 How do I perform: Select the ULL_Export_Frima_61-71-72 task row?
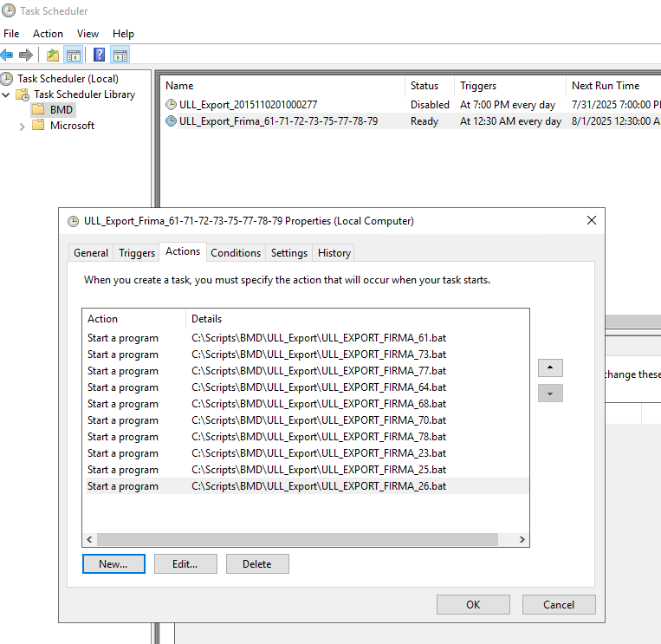pos(409,121)
